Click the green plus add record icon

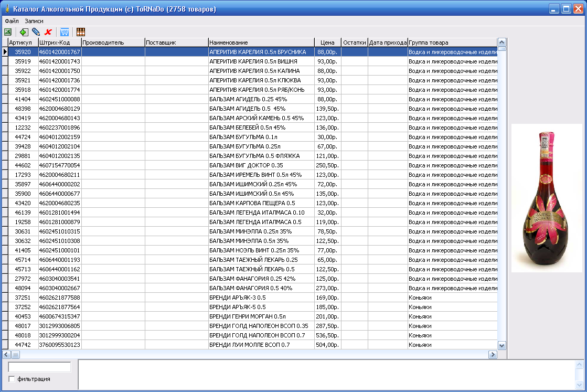(24, 32)
